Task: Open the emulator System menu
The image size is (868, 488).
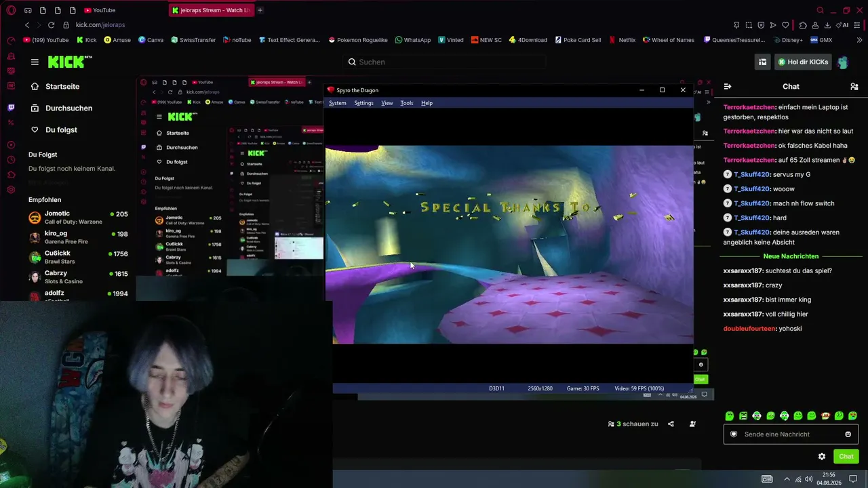Action: [x=337, y=103]
